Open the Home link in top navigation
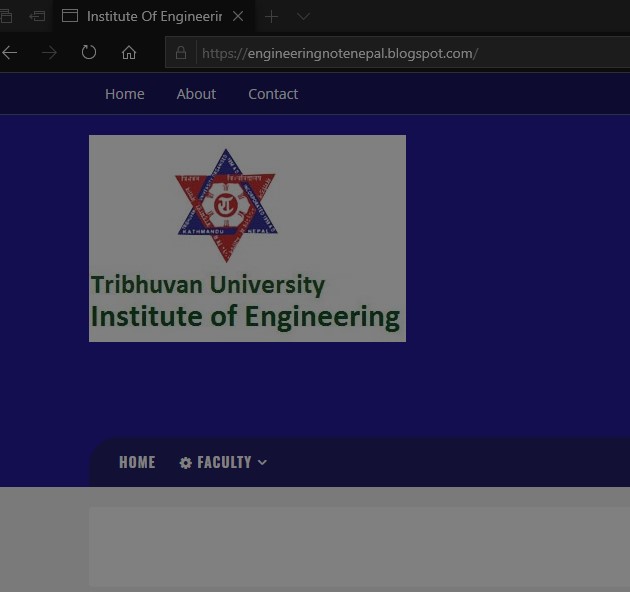The image size is (630, 592). point(125,94)
